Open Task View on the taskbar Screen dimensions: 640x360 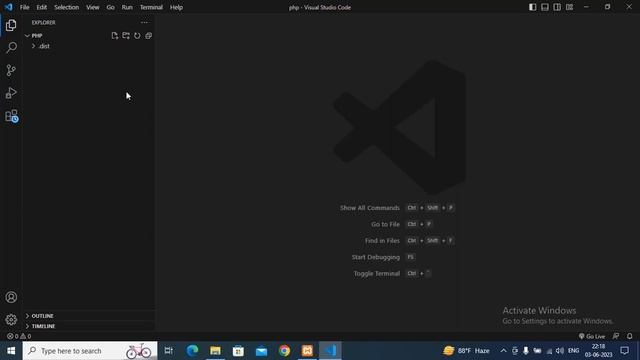(x=168, y=351)
